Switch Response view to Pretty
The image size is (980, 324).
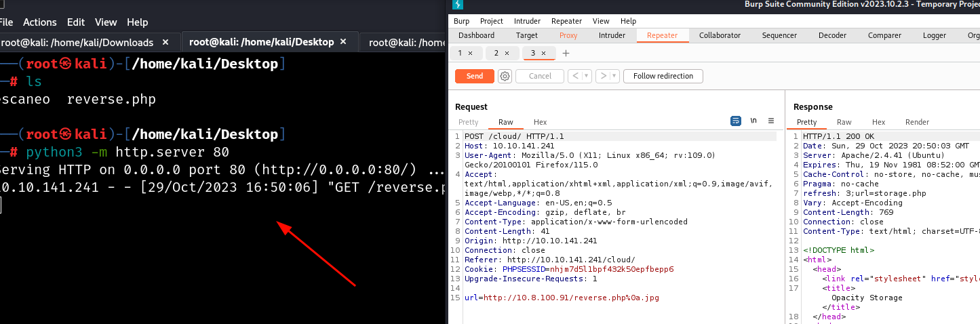click(807, 122)
